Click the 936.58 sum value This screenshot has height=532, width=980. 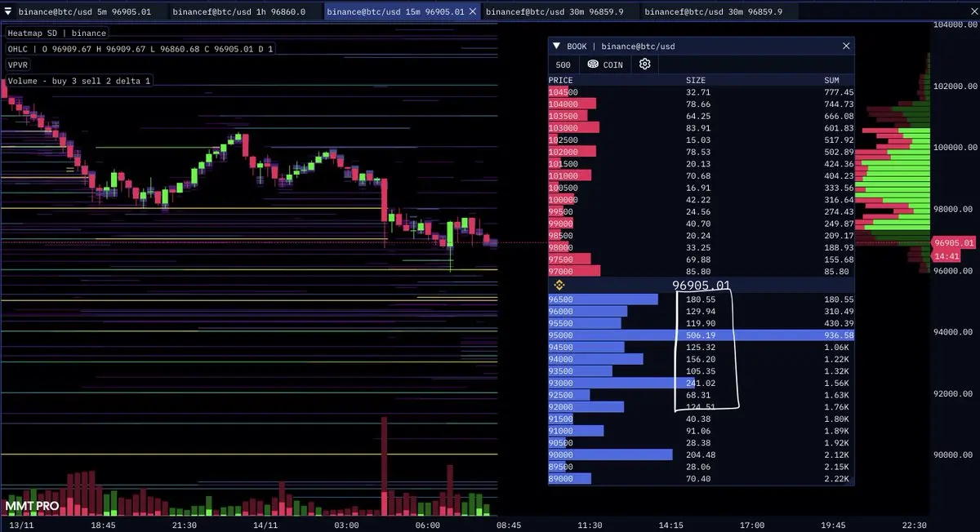[x=839, y=335]
